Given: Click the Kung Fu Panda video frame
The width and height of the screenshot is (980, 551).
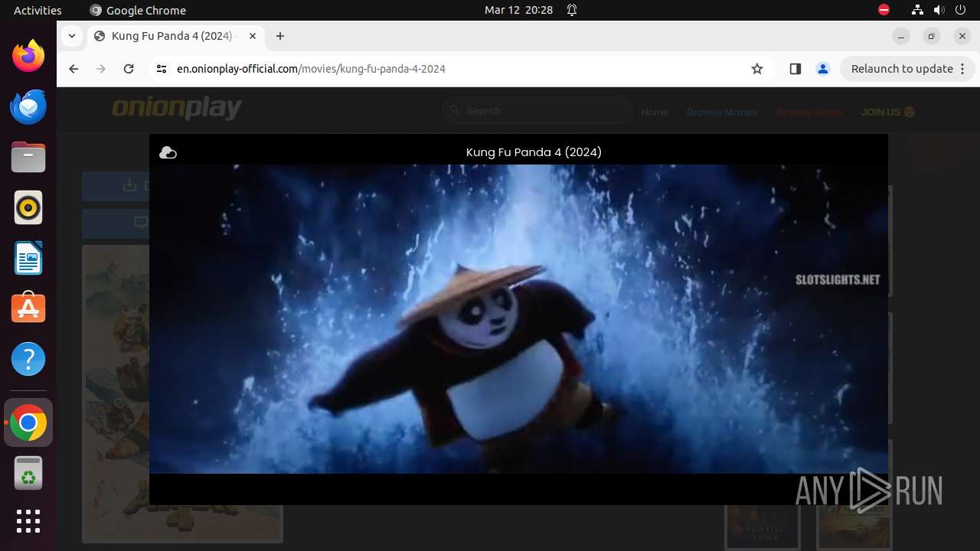Looking at the screenshot, I should click(x=518, y=318).
